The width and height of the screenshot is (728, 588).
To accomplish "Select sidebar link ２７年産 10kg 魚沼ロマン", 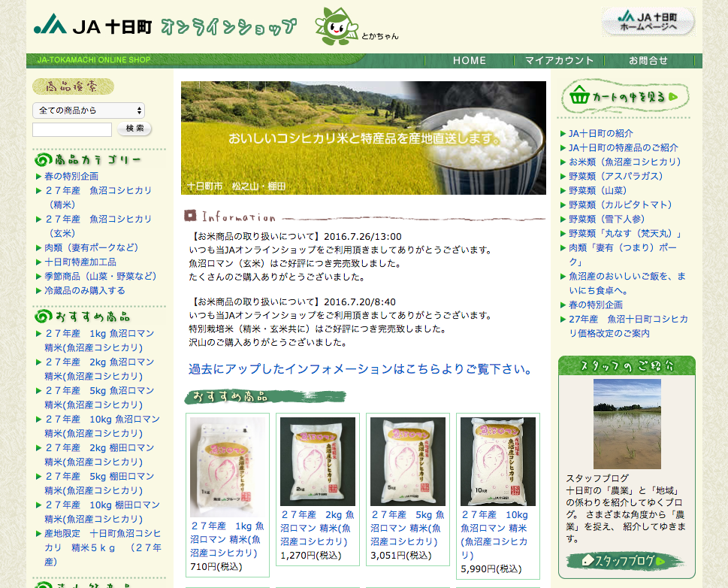I will [102, 426].
